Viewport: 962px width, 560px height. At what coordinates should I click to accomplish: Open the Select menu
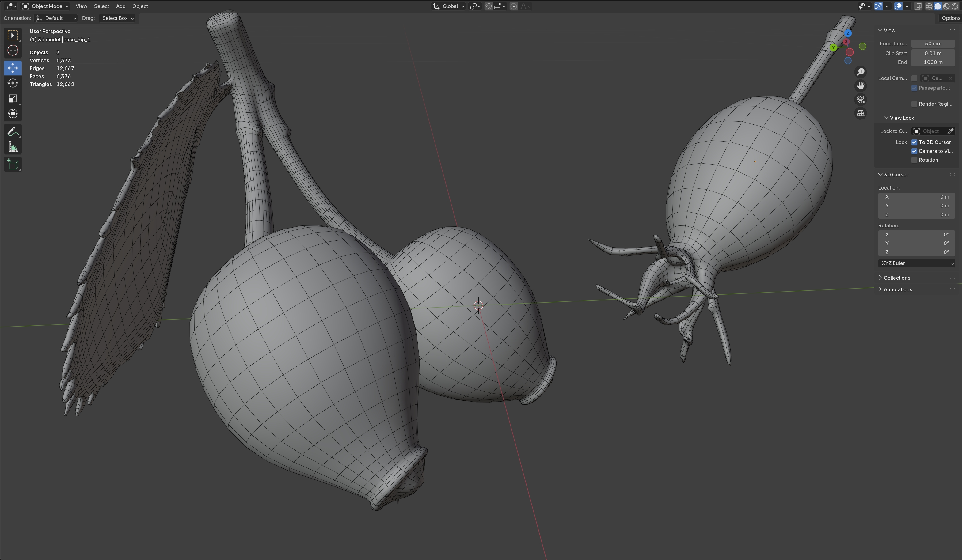click(x=101, y=6)
